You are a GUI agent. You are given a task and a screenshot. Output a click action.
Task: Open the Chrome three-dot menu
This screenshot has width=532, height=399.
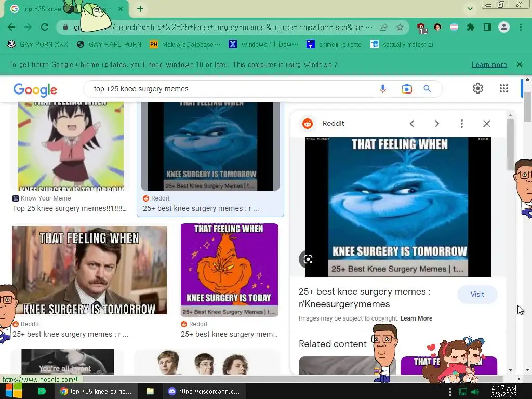[521, 27]
